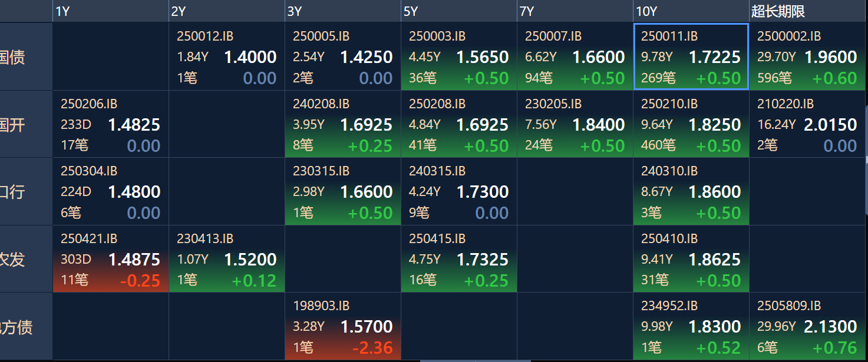Image resolution: width=868 pixels, height=362 pixels.
Task: Open bond code 250007.IB
Action: (553, 36)
